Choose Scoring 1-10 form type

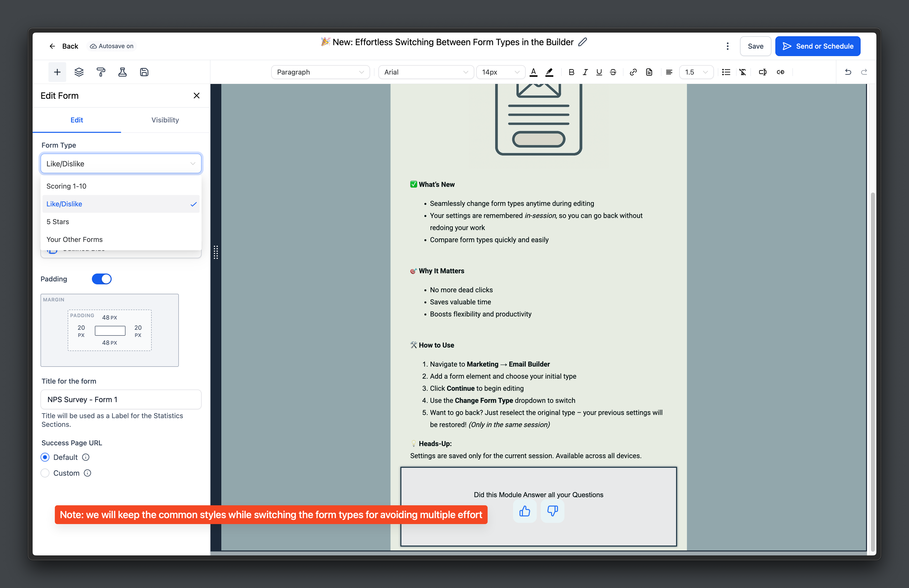click(121, 186)
